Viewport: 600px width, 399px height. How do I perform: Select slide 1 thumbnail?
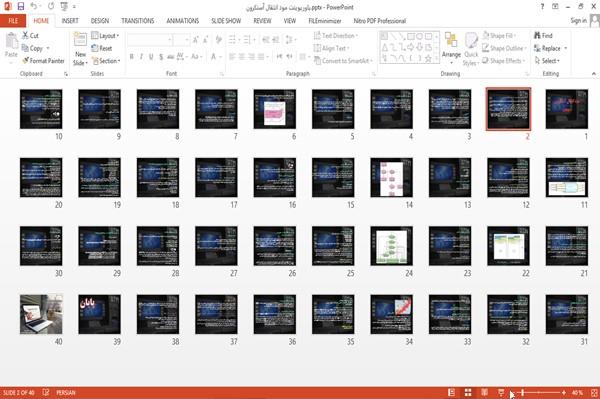[567, 109]
